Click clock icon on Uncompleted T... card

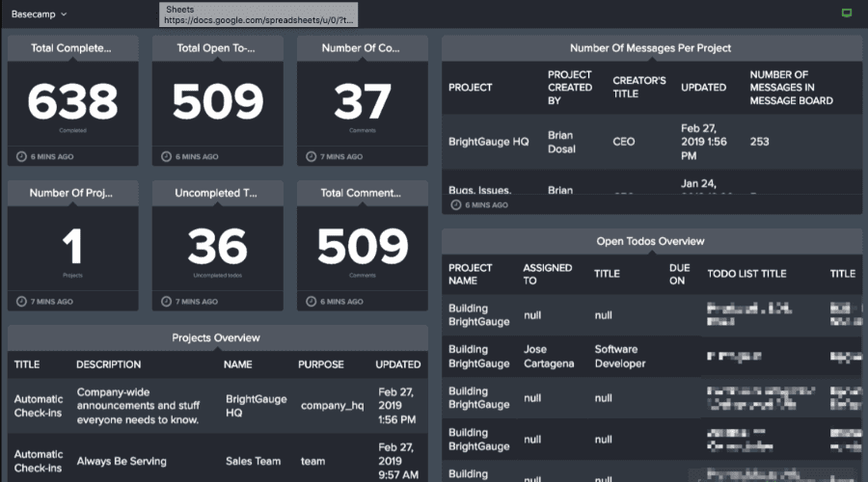click(166, 302)
